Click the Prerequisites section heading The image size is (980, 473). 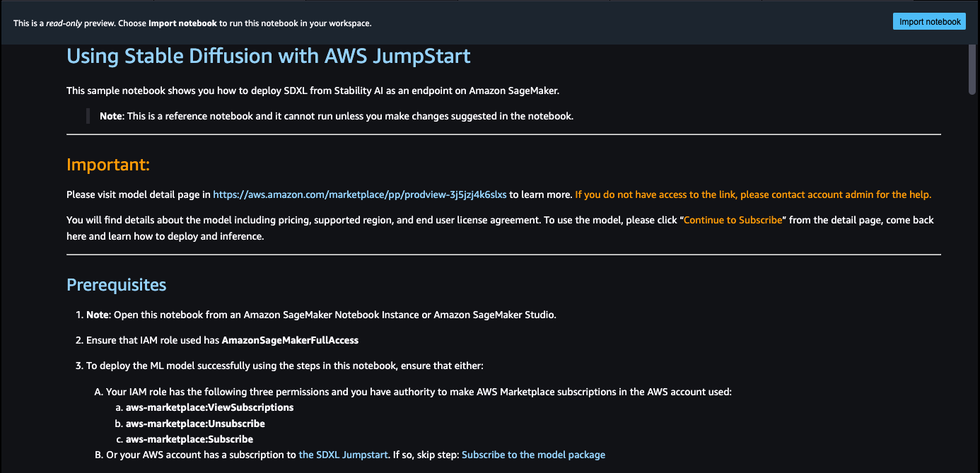(116, 285)
